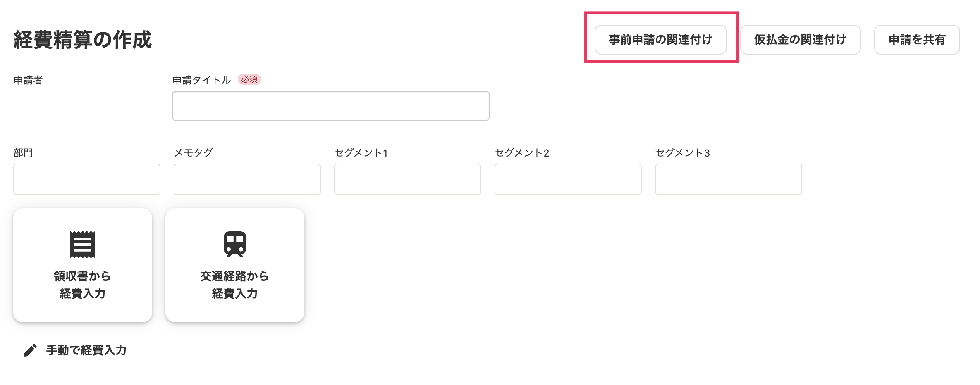Open 仮払金の関連付け
980x385 pixels.
coord(800,40)
